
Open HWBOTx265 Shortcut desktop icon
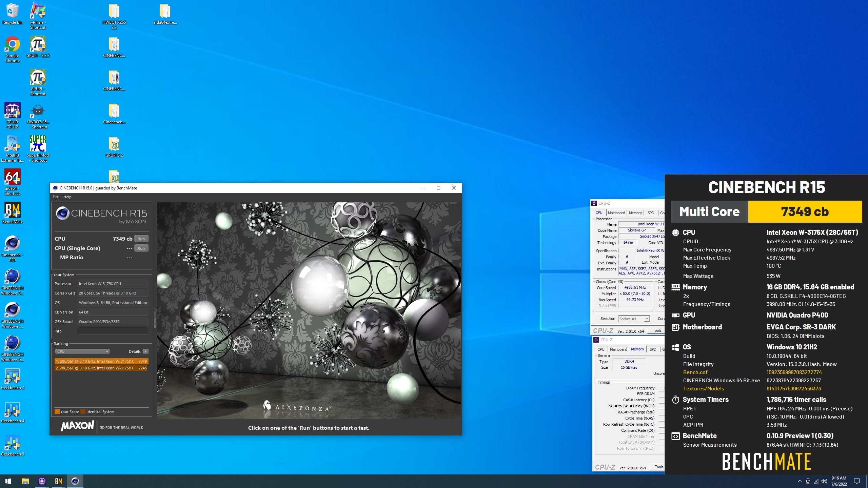38,116
